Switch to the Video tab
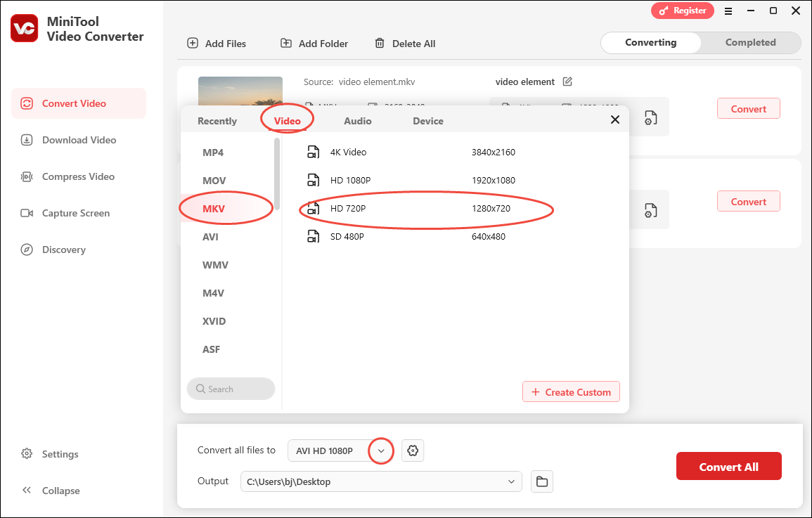812x518 pixels. (x=288, y=121)
